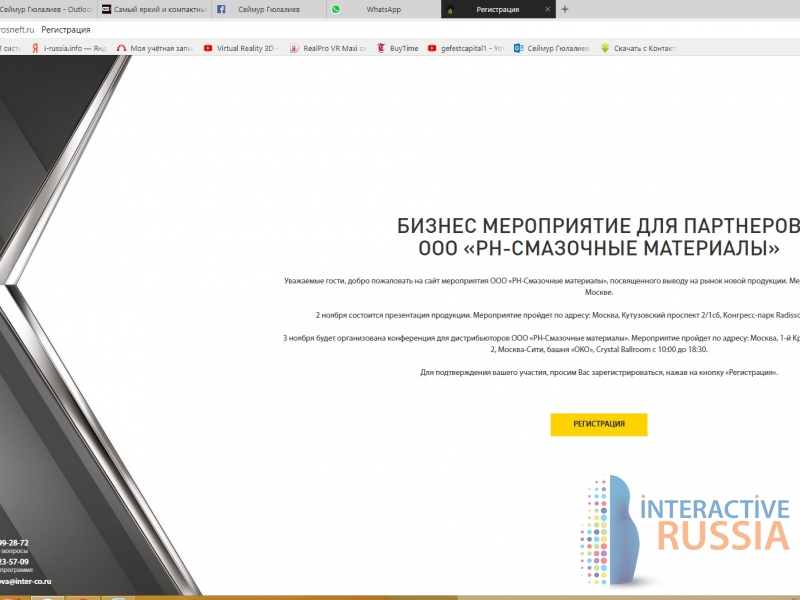Close the Регистрация tab
The width and height of the screenshot is (800, 600).
click(x=547, y=9)
